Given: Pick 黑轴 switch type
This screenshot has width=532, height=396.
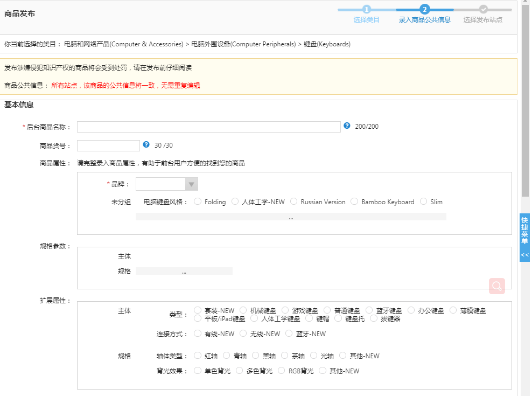Looking at the screenshot, I should [x=255, y=355].
